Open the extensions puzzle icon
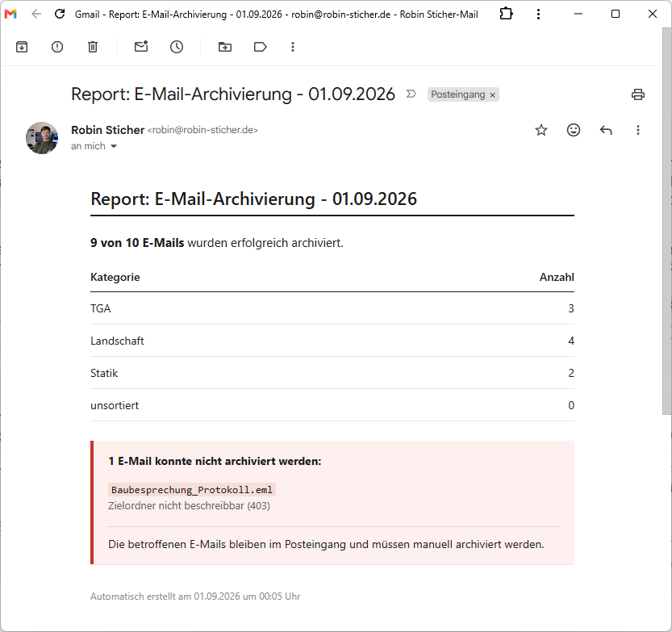The width and height of the screenshot is (672, 632). (x=506, y=14)
